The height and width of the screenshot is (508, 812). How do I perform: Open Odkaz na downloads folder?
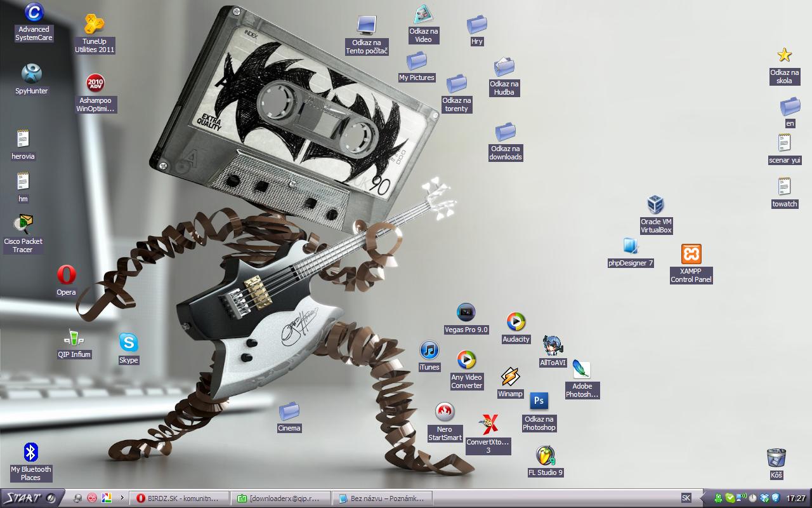[506, 142]
